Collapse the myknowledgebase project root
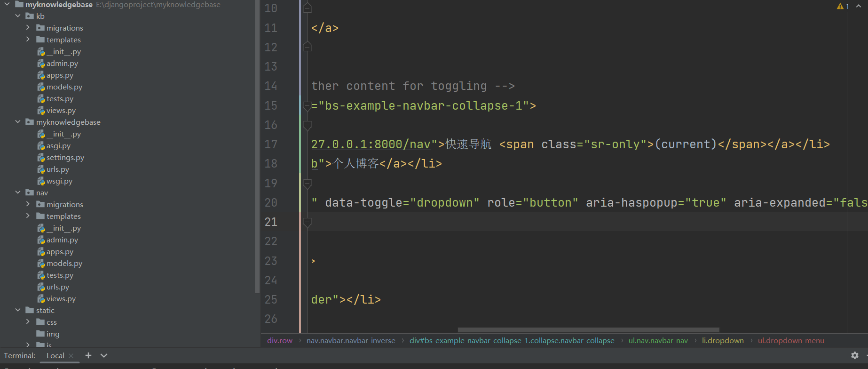Screen dimensions: 868x369 point(7,4)
